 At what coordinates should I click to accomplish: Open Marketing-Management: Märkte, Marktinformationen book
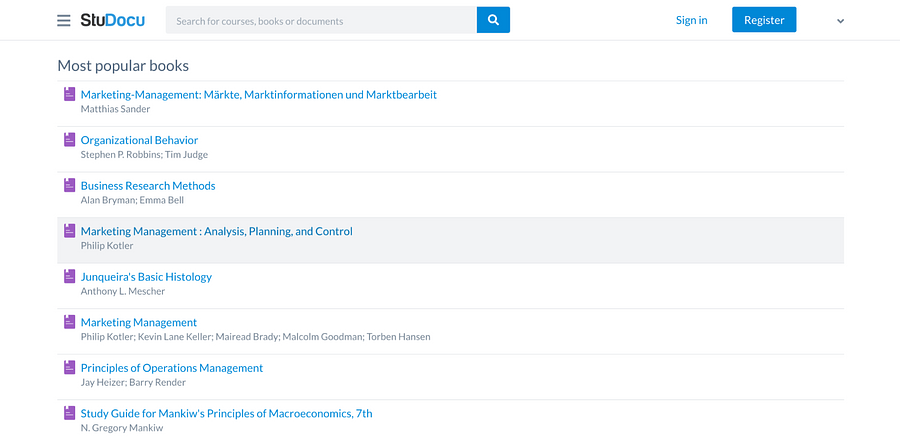pos(259,95)
